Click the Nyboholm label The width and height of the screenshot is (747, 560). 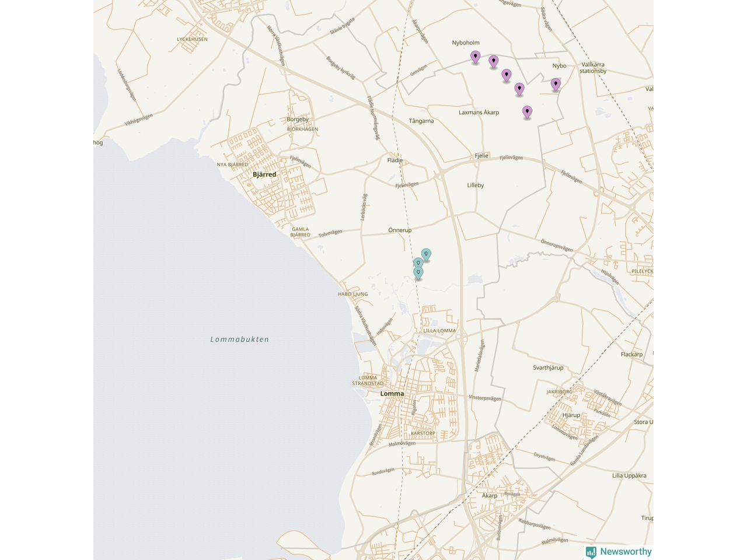coord(466,43)
